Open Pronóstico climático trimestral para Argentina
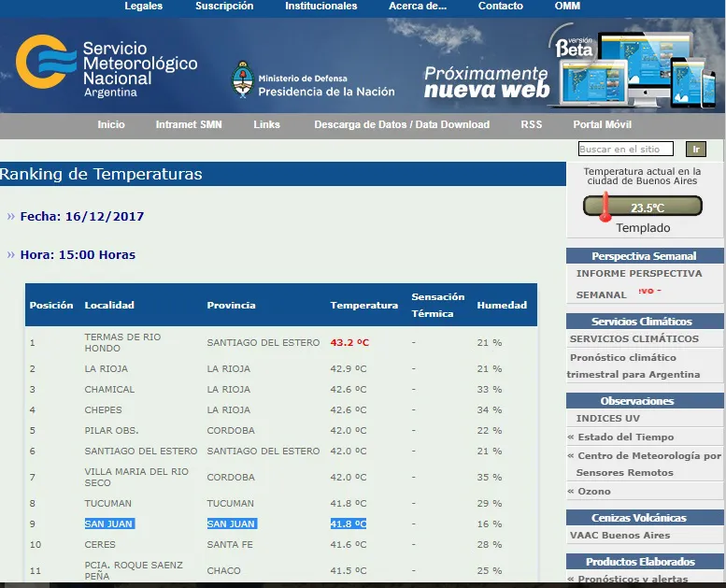The height and width of the screenshot is (588, 726). tap(633, 366)
